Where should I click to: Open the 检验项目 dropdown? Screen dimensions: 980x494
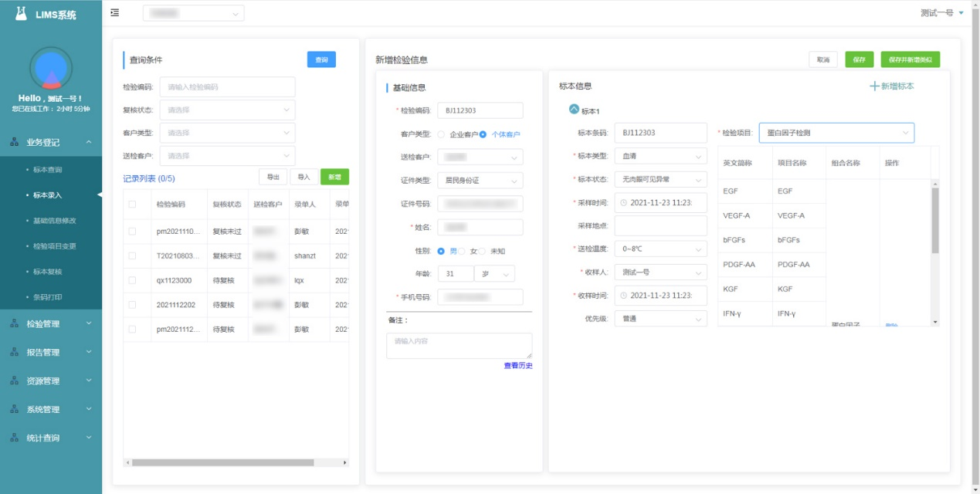(836, 133)
